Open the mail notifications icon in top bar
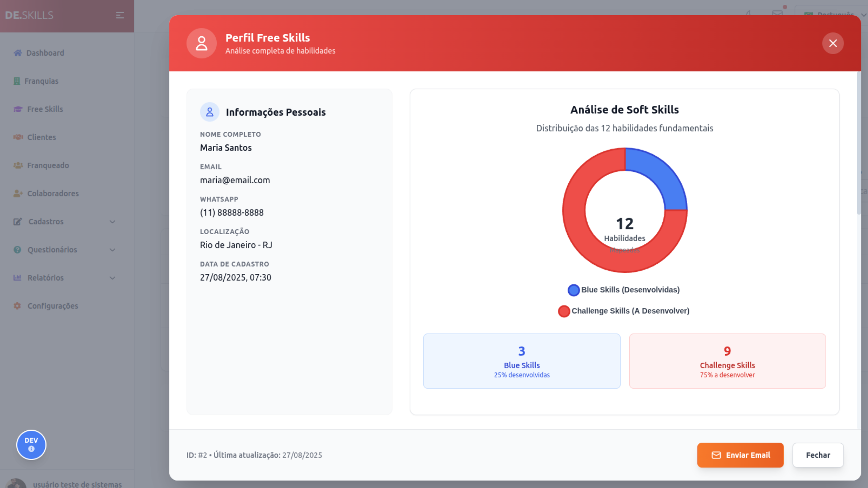This screenshot has width=868, height=488. (x=777, y=14)
